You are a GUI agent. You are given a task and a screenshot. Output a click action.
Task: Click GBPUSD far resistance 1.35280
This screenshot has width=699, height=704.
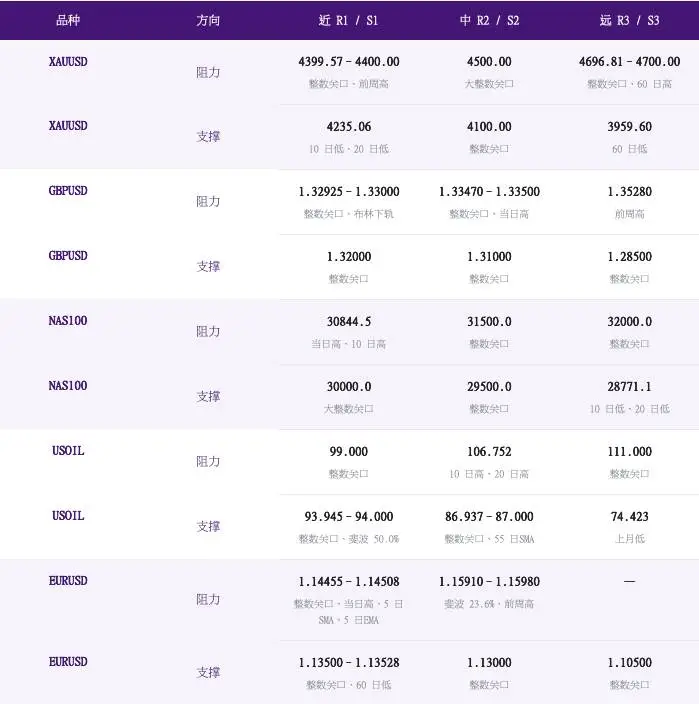pos(629,192)
